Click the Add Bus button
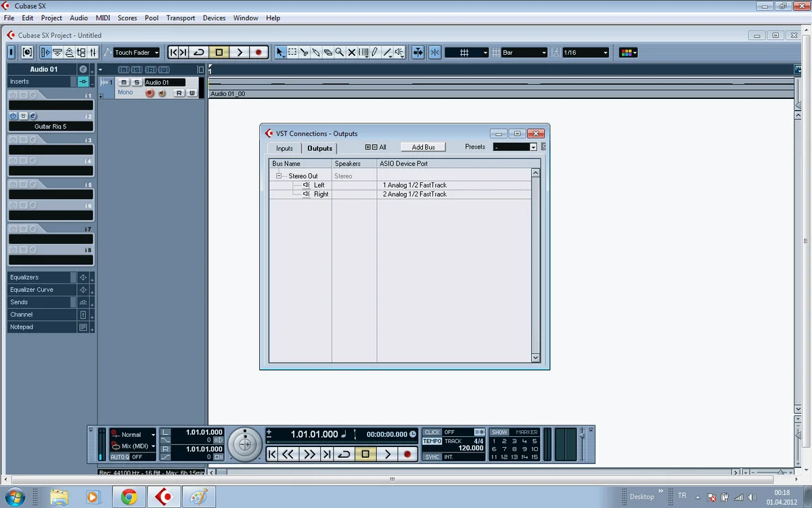This screenshot has height=508, width=812. 423,147
